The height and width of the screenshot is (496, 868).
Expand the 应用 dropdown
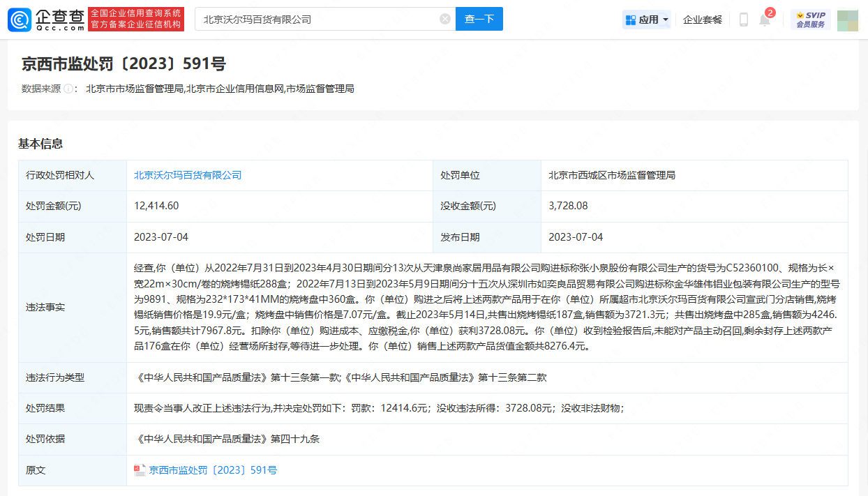click(647, 20)
